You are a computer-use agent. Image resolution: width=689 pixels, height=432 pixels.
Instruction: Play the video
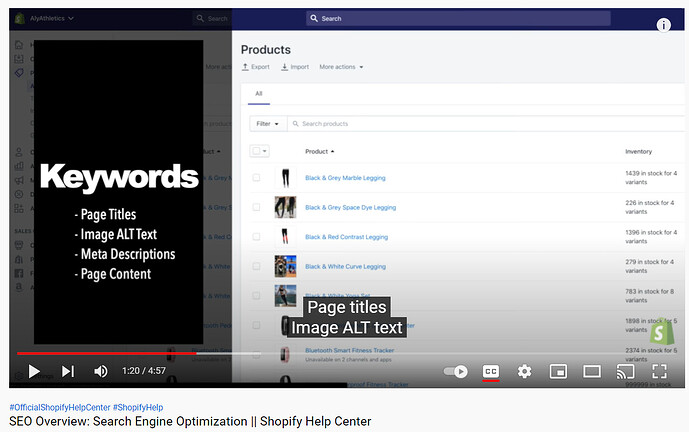pos(34,371)
